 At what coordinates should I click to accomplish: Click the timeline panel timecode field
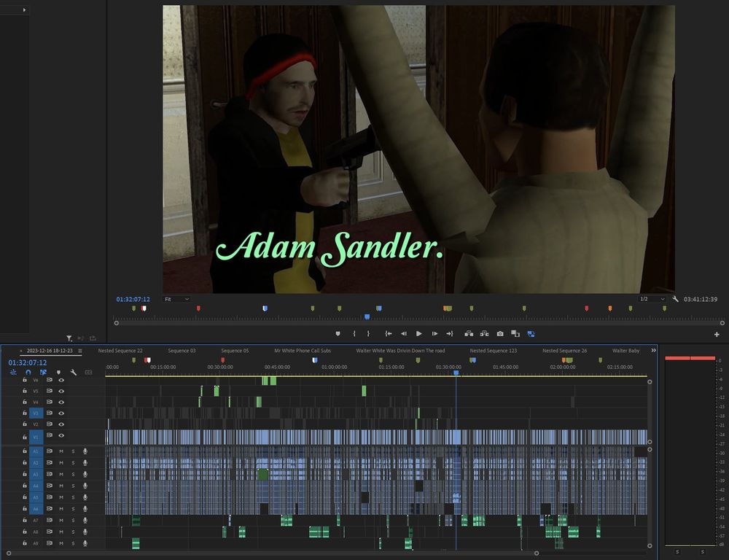pos(28,362)
